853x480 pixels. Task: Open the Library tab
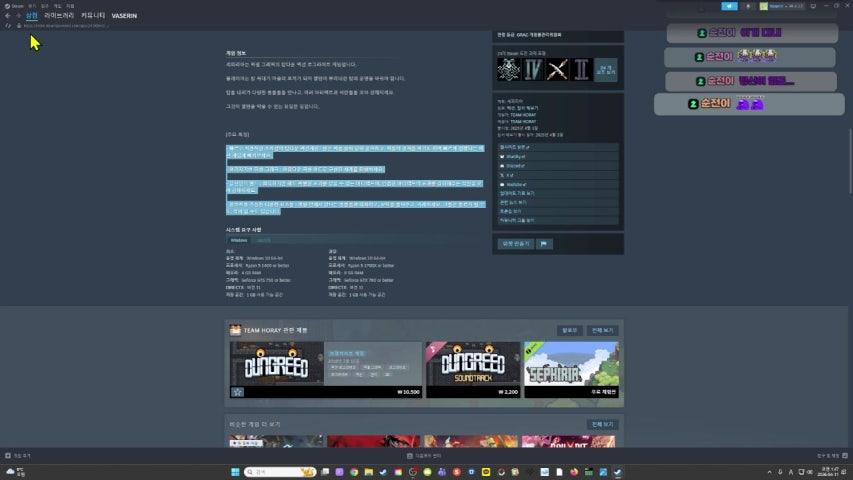pos(59,16)
